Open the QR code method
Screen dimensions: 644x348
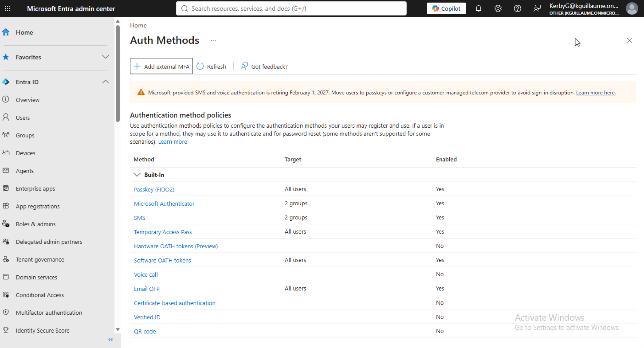145,331
